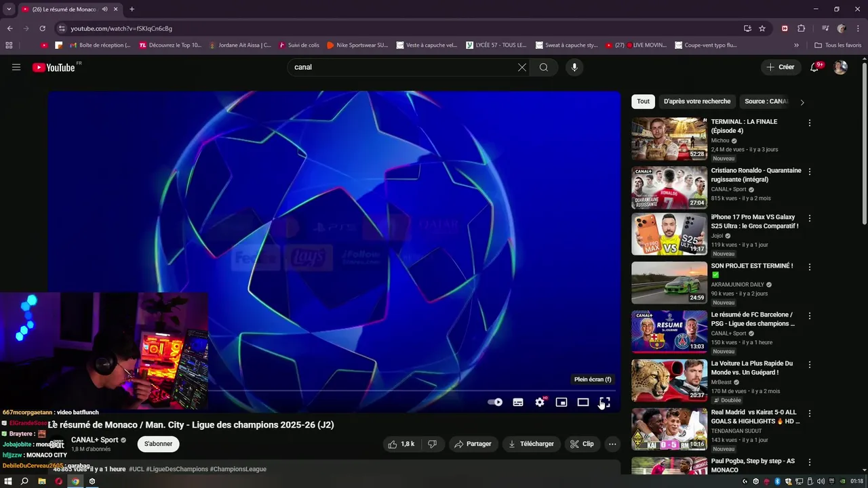
Task: Open options for iPhone 17 Pro Max video
Action: coord(809,218)
